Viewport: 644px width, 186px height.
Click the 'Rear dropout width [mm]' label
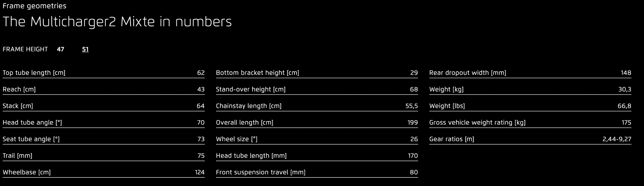click(x=468, y=73)
